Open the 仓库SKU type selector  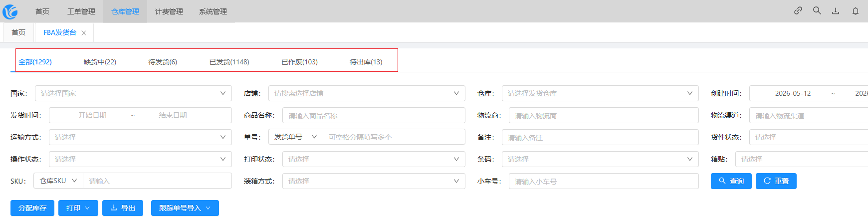pos(58,181)
